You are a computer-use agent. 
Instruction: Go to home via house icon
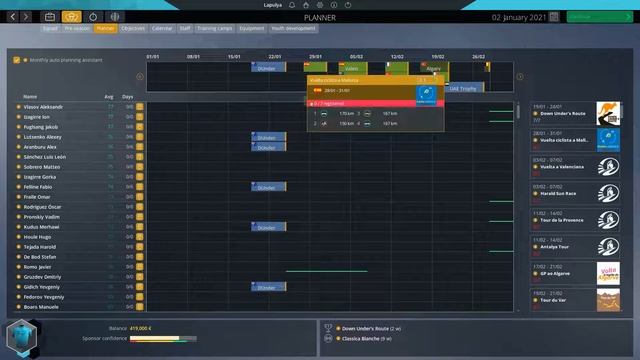(x=306, y=5)
